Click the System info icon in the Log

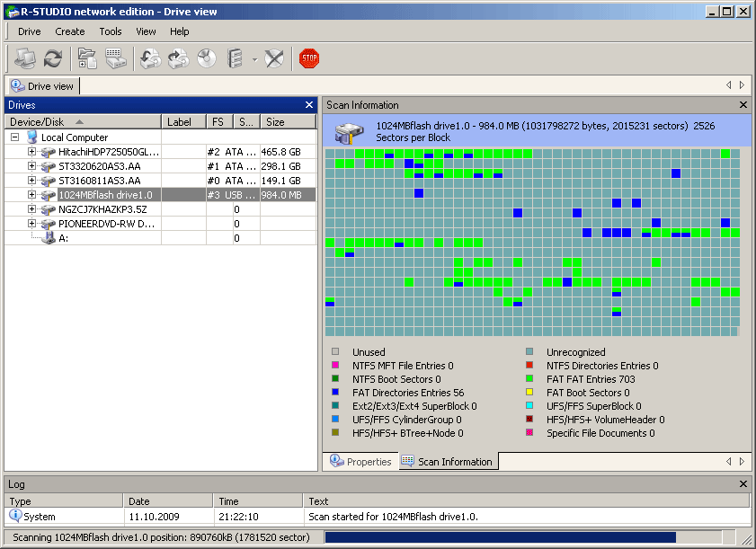click(15, 516)
